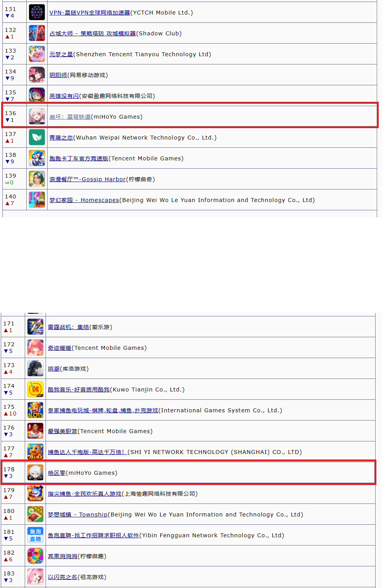Click the '(爱乐游)' developer text

pos(101,327)
